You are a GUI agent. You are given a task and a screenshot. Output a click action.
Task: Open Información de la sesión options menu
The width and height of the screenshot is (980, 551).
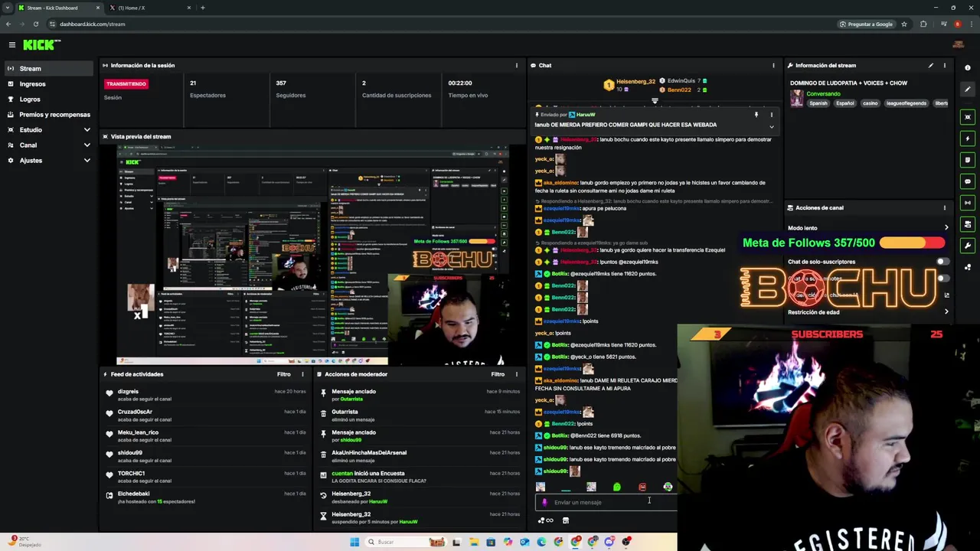516,66
